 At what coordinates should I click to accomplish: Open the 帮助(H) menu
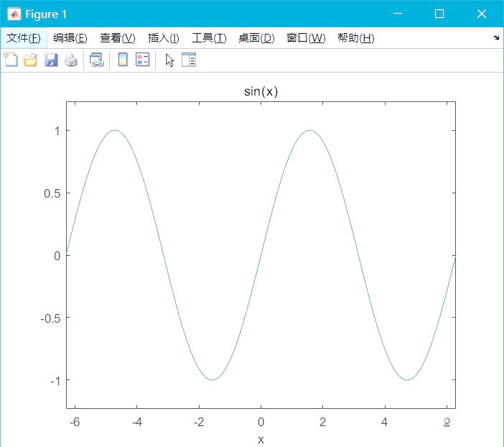click(x=356, y=38)
